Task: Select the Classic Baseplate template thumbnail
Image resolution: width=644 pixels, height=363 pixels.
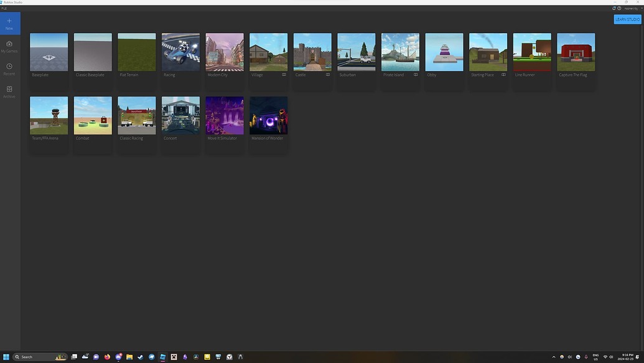Action: (x=93, y=52)
